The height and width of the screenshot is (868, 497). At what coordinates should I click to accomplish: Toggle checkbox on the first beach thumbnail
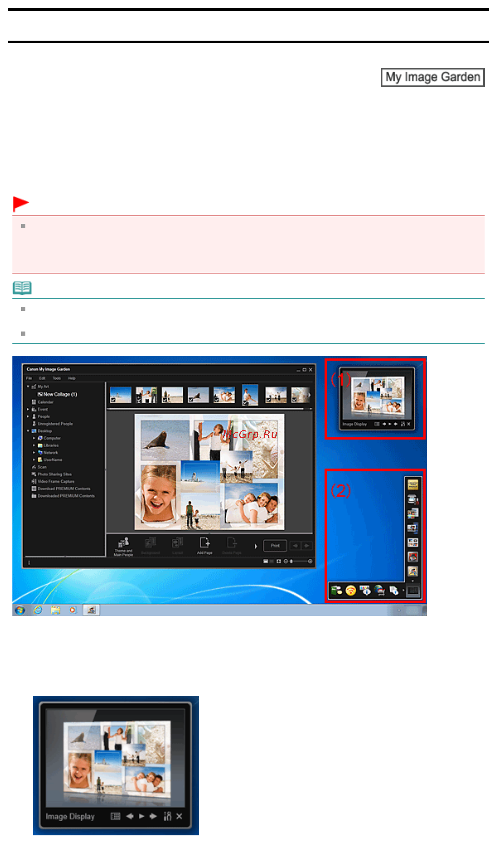113,400
